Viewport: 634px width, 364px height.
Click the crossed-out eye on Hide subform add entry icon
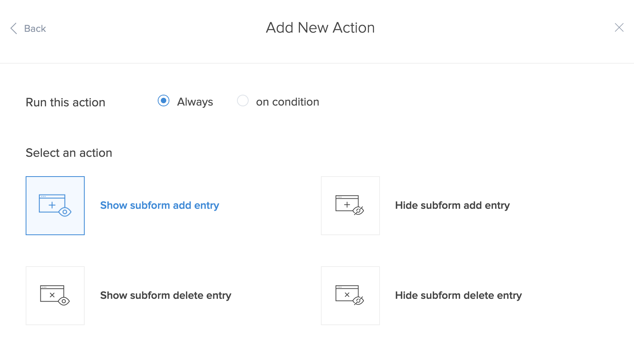point(358,211)
